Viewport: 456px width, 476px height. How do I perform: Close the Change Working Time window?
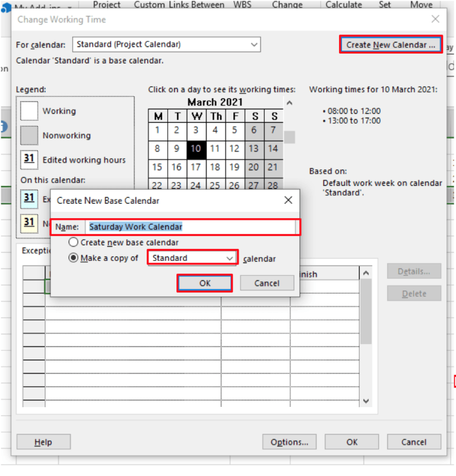point(435,19)
